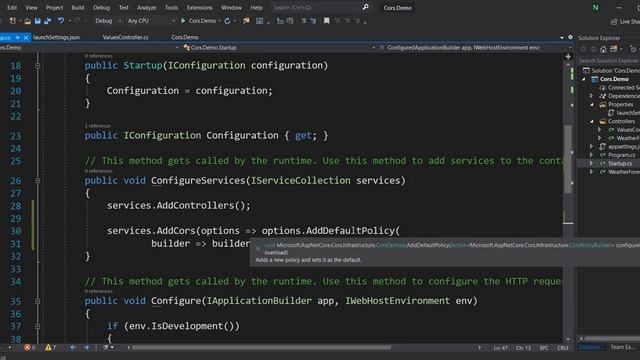Open the Any CPU platform dropdown
Screen dimensions: 640x360
point(151,21)
